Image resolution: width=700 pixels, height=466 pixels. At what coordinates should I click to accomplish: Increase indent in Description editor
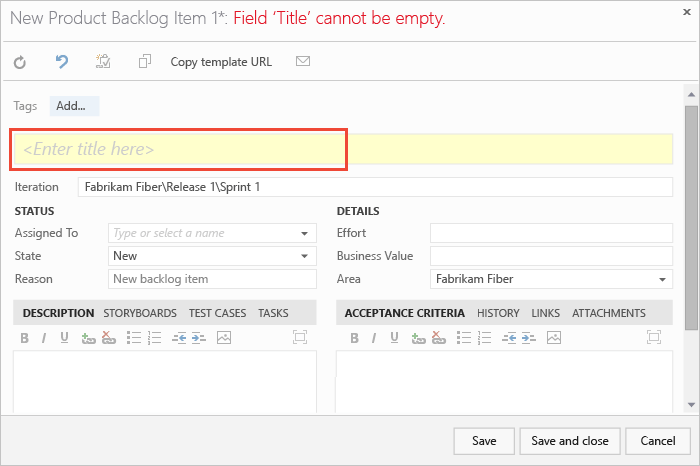click(199, 338)
